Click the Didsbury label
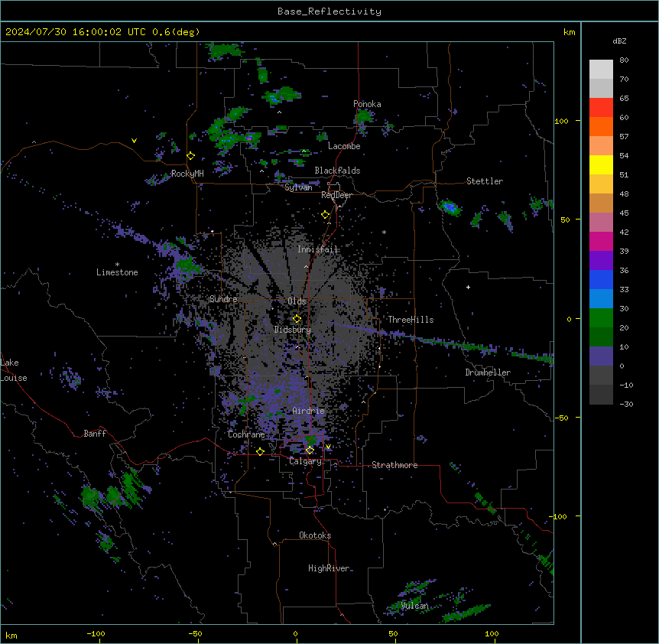The height and width of the screenshot is (644, 659). click(293, 330)
